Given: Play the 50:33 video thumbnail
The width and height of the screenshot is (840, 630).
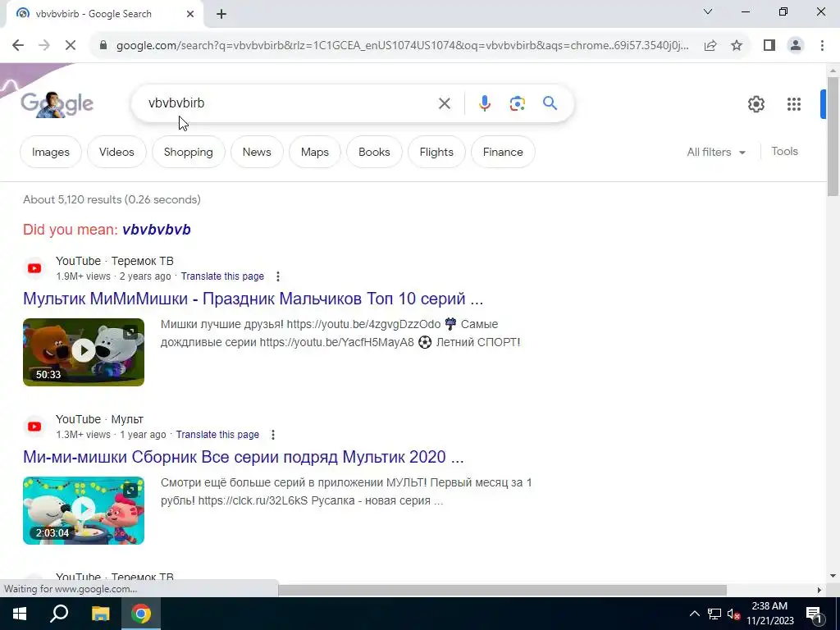Looking at the screenshot, I should (x=84, y=352).
